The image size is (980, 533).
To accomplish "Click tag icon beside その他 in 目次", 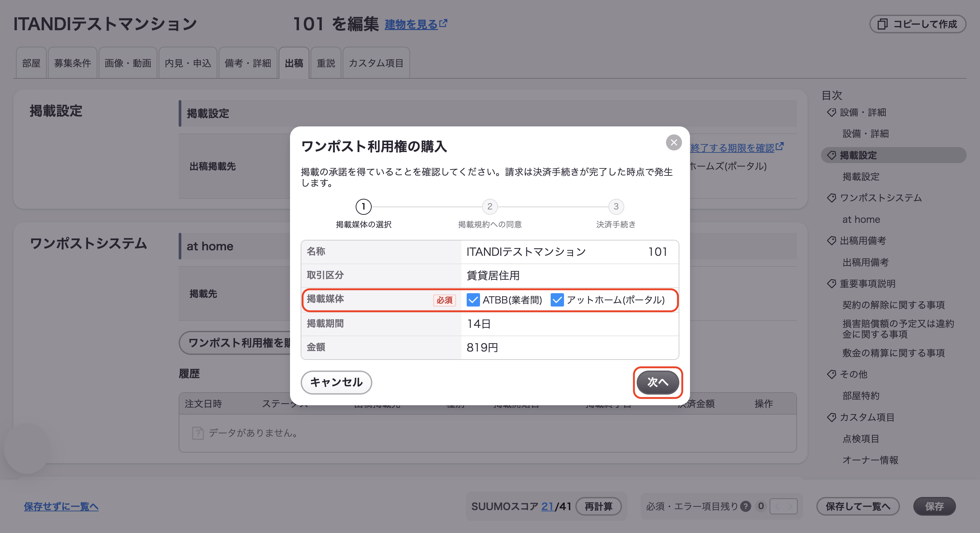I will (x=832, y=374).
